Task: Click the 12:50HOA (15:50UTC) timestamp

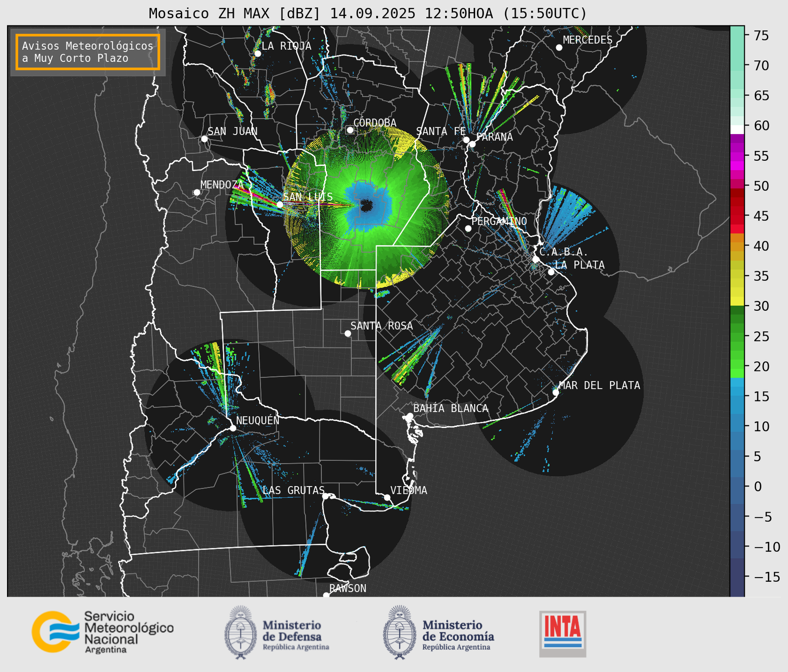Action: click(x=505, y=14)
